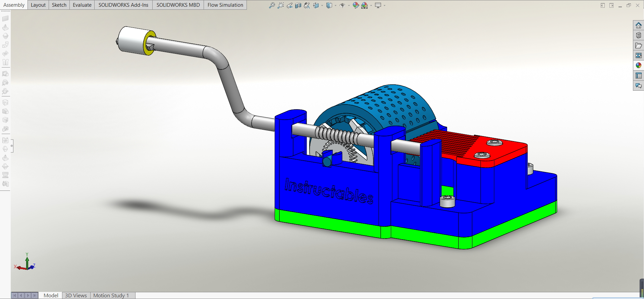This screenshot has width=644, height=299.
Task: Switch to the Sketch tab
Action: pos(59,5)
